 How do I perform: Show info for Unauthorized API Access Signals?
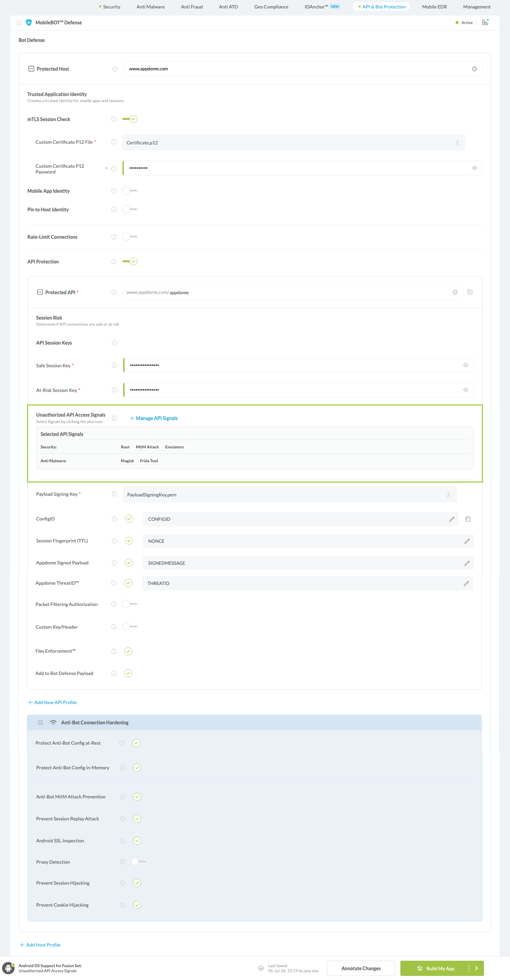coord(115,418)
